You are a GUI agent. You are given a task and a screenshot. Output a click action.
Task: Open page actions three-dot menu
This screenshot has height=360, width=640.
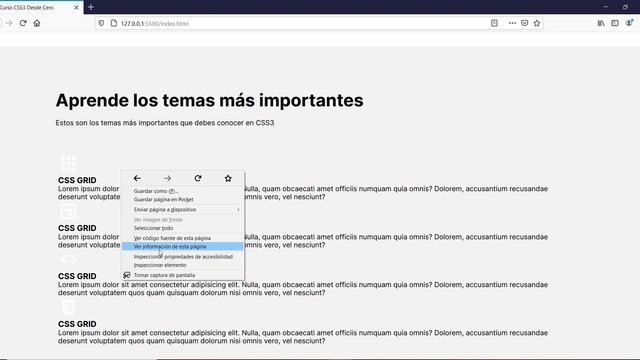[512, 23]
